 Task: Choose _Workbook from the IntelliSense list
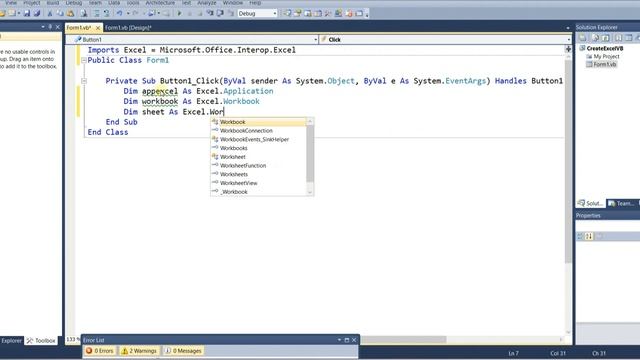click(258, 192)
